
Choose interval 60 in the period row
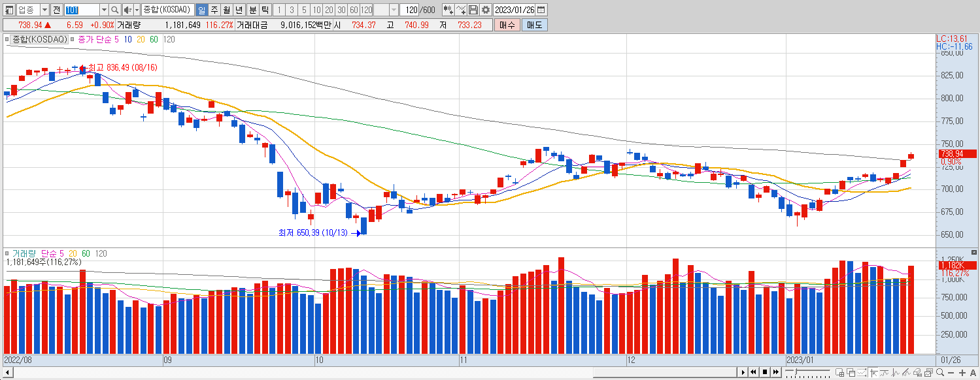(x=354, y=10)
